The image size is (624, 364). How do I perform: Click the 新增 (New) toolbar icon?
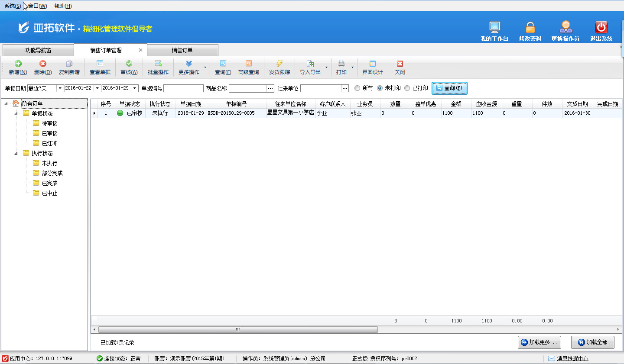coord(18,64)
